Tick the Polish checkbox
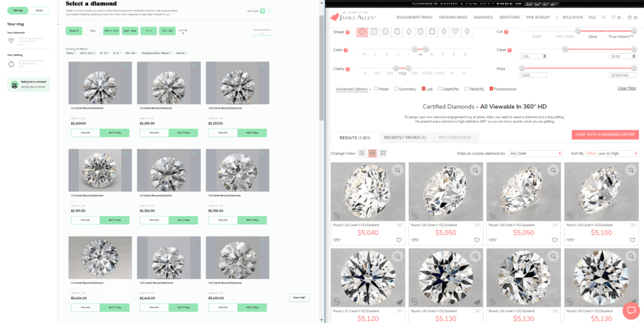Viewport: 644px width, 323px height. point(376,89)
